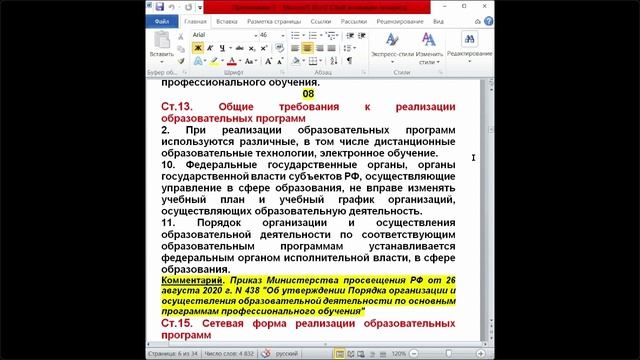Open the quick access toolbar customize arrow
The height and width of the screenshot is (360, 640).
[200, 7]
